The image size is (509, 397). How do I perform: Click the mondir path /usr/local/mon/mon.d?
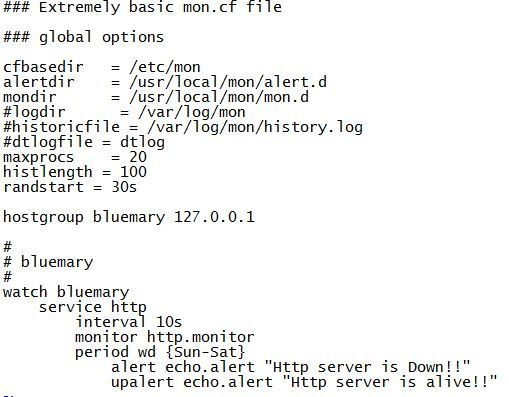[219, 97]
